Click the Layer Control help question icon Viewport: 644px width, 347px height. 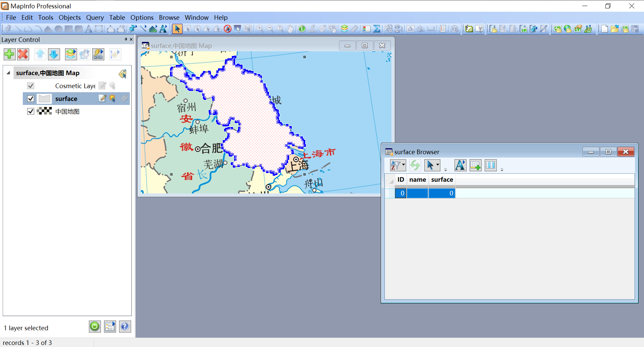[125, 326]
